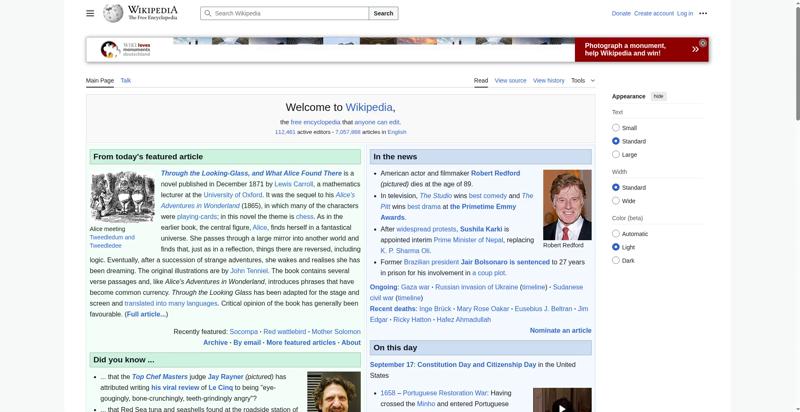Screen dimensions: 800x412
Task: Select the Read tab
Action: coord(481,81)
